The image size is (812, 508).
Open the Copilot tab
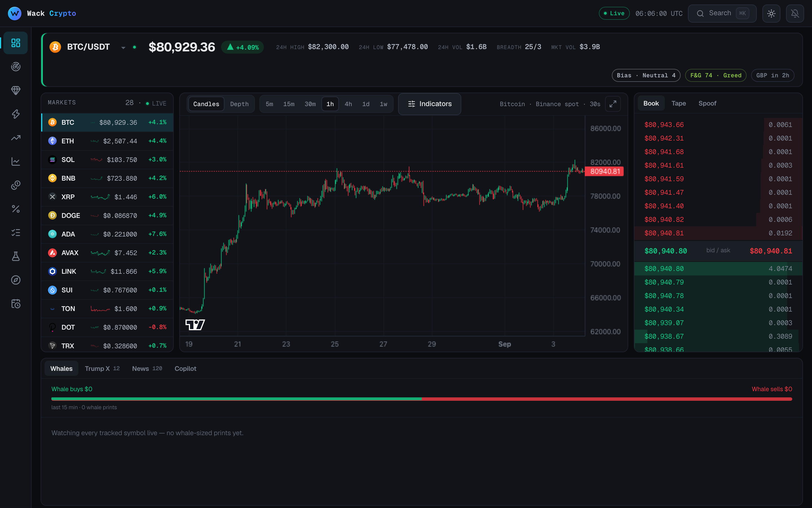tap(185, 369)
